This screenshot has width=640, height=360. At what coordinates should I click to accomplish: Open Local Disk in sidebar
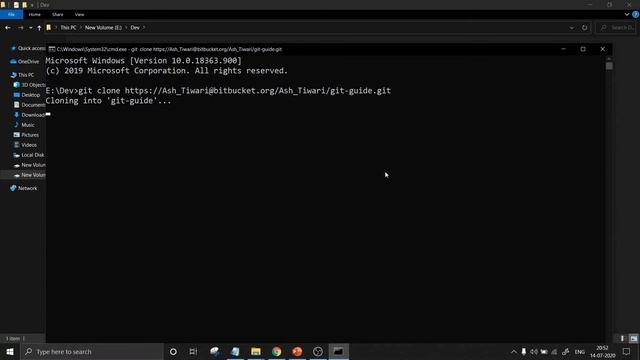29,155
